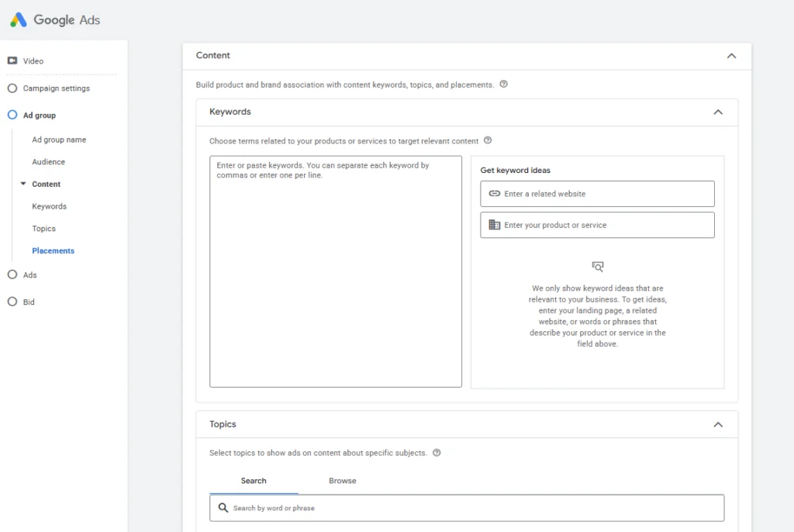Open help icon beside keywords description
Screen dimensions: 794x532
(488, 140)
